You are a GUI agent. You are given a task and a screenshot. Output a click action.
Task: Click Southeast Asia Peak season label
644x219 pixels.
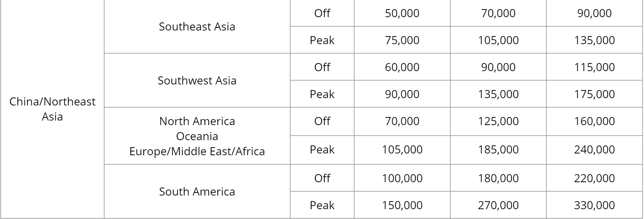click(x=322, y=40)
